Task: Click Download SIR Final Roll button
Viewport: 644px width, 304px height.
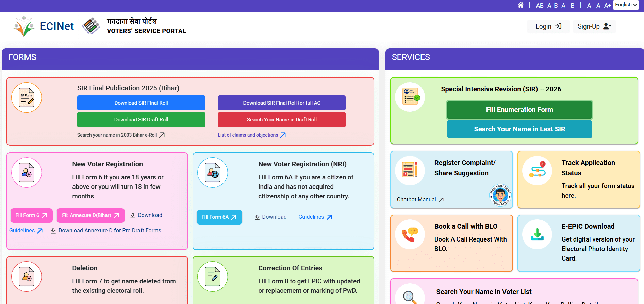Action: click(141, 103)
